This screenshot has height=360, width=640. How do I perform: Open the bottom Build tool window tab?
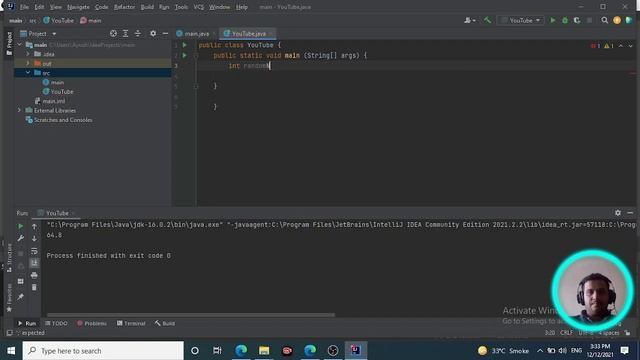pyautogui.click(x=165, y=323)
